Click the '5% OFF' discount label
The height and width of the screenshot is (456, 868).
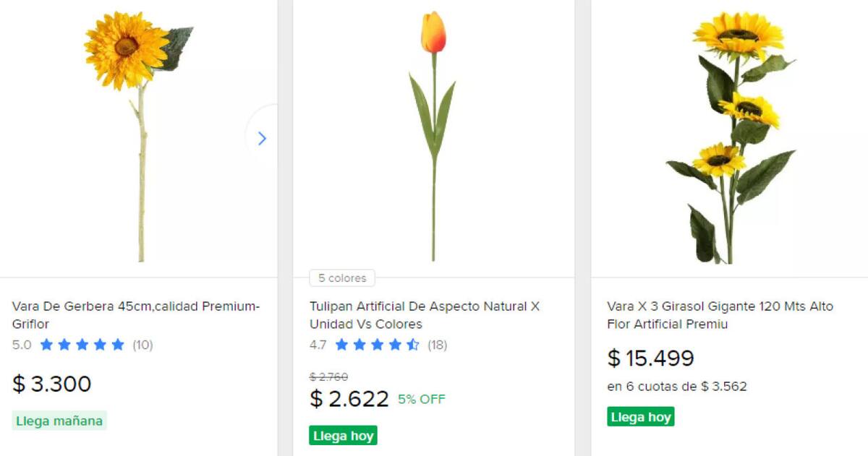(x=420, y=398)
